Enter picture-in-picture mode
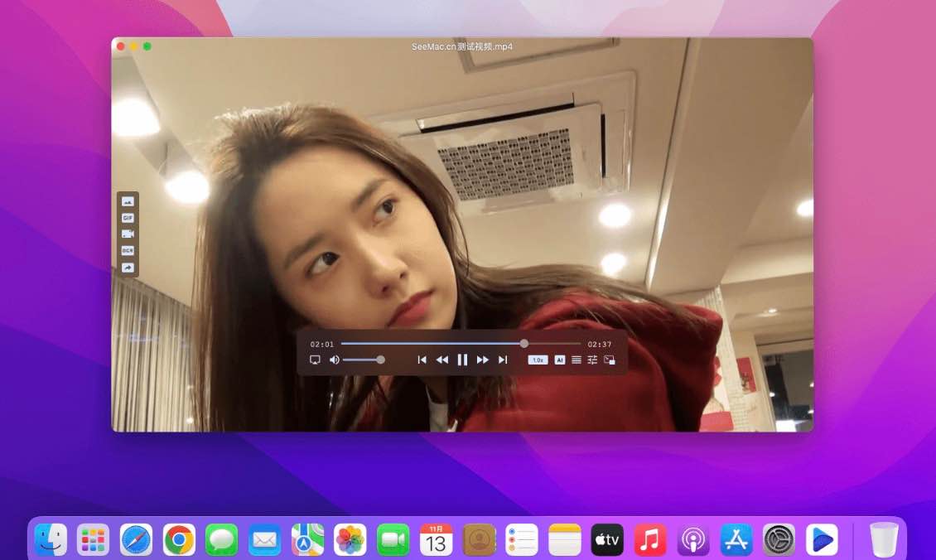This screenshot has width=936, height=560. click(610, 360)
